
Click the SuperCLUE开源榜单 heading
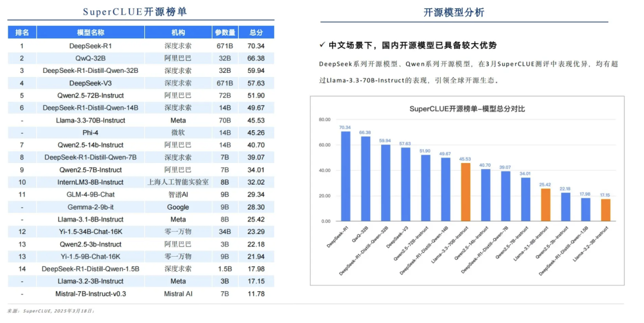tap(135, 11)
